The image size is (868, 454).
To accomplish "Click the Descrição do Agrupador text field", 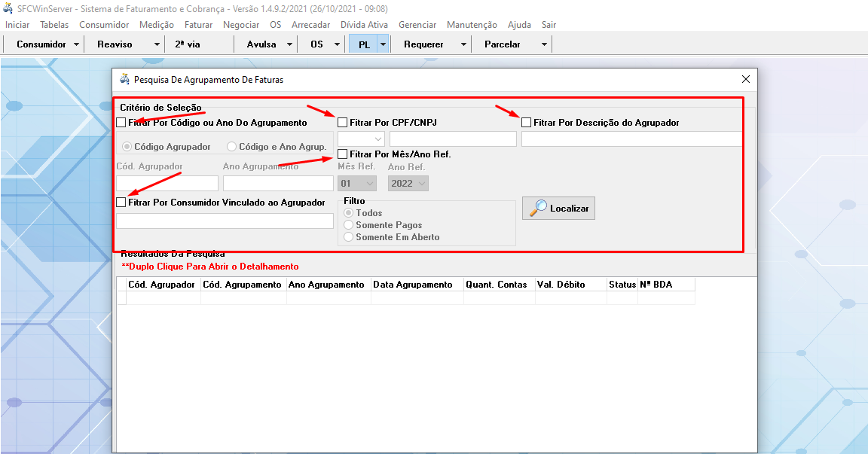I will 631,139.
